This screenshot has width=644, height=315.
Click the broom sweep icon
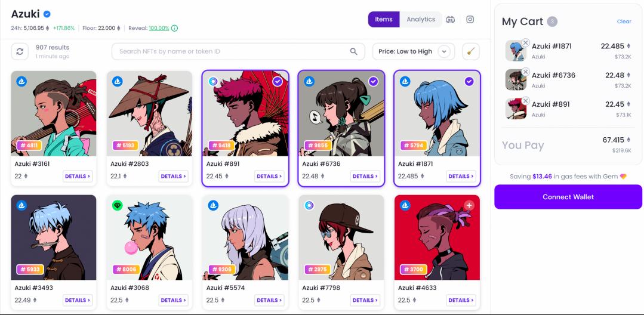tap(471, 52)
